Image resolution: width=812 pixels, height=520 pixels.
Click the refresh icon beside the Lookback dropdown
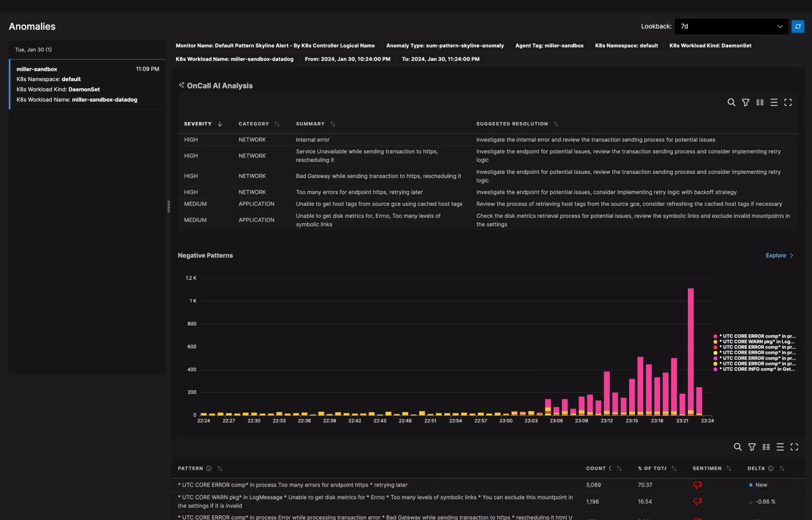coord(798,26)
